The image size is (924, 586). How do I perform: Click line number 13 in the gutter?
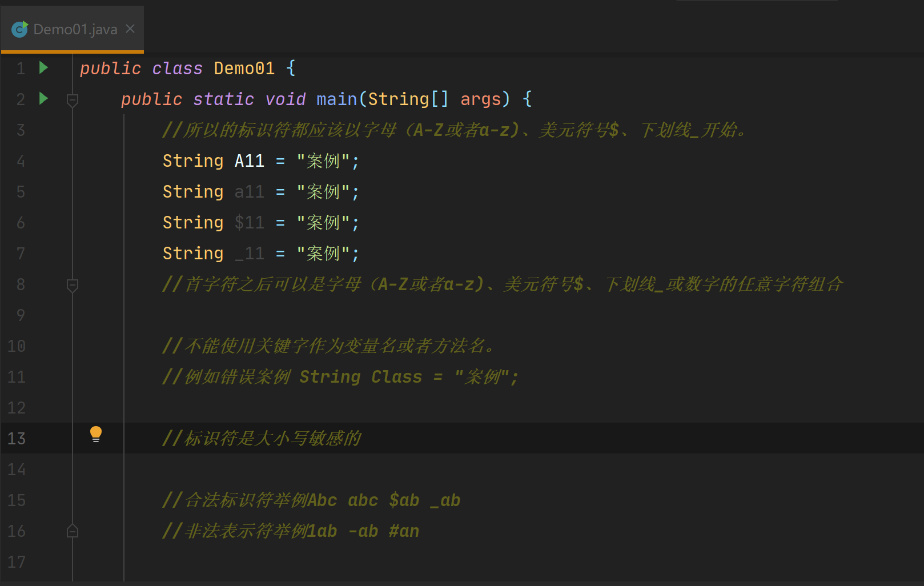click(17, 439)
